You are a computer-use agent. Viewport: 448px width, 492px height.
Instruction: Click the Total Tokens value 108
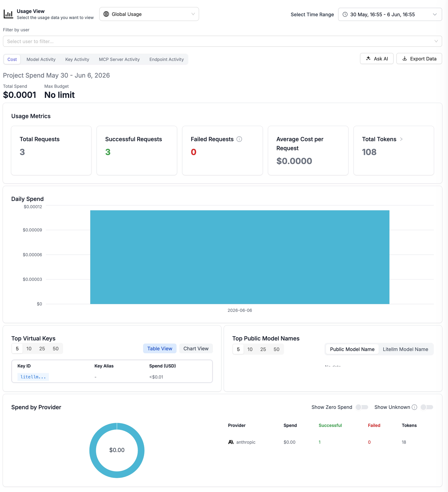(x=369, y=152)
